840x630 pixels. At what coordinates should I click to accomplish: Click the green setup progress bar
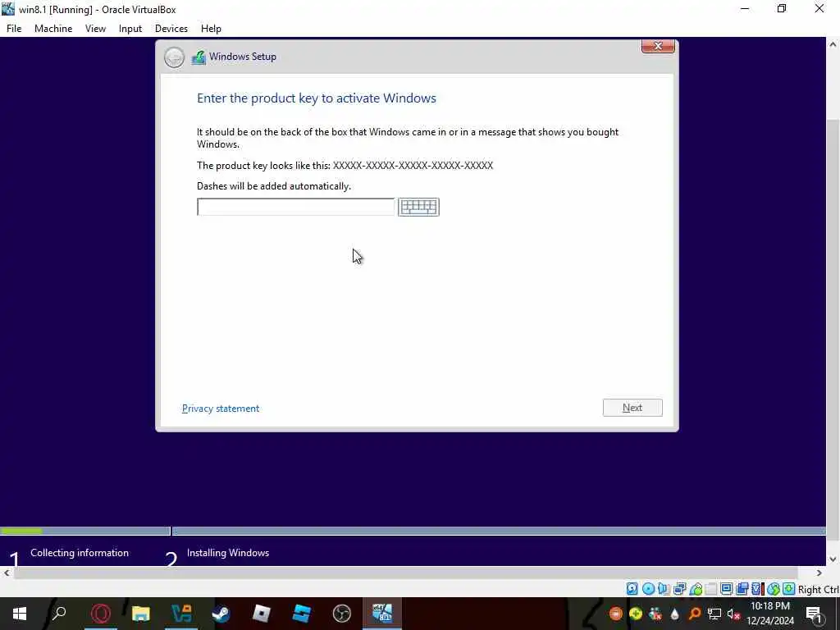[21, 531]
